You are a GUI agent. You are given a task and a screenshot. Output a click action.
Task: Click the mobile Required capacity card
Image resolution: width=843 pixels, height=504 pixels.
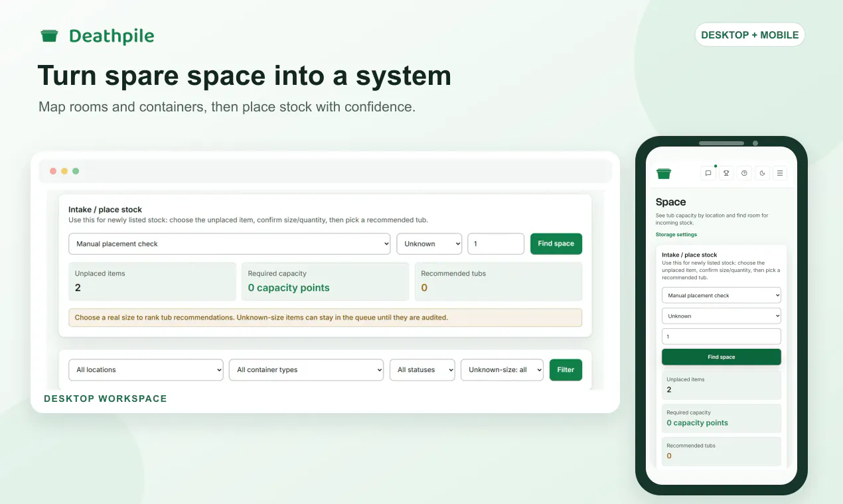coord(722,418)
